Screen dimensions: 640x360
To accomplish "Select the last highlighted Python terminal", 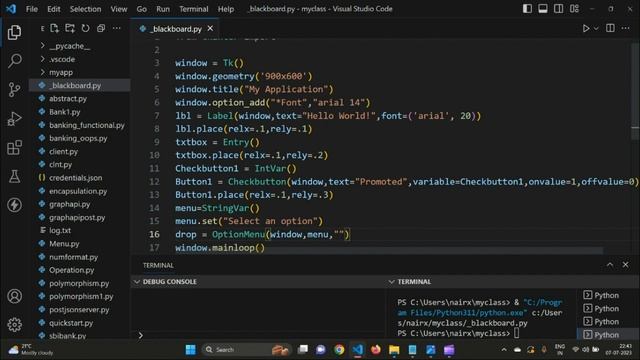I will pos(607,335).
